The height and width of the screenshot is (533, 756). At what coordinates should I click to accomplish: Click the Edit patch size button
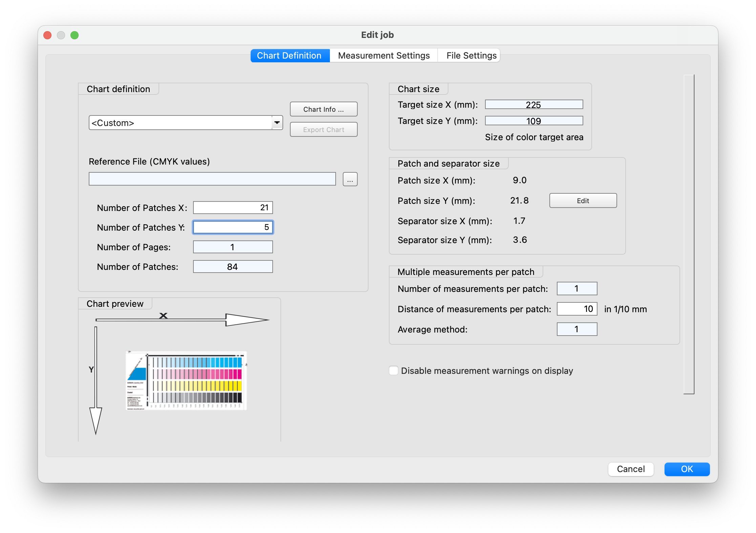583,200
